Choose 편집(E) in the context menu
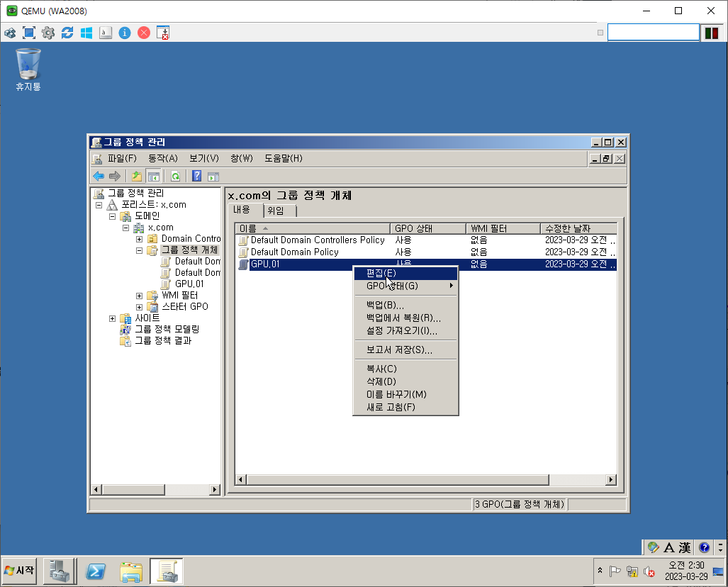Image resolution: width=728 pixels, height=587 pixels. [405, 273]
